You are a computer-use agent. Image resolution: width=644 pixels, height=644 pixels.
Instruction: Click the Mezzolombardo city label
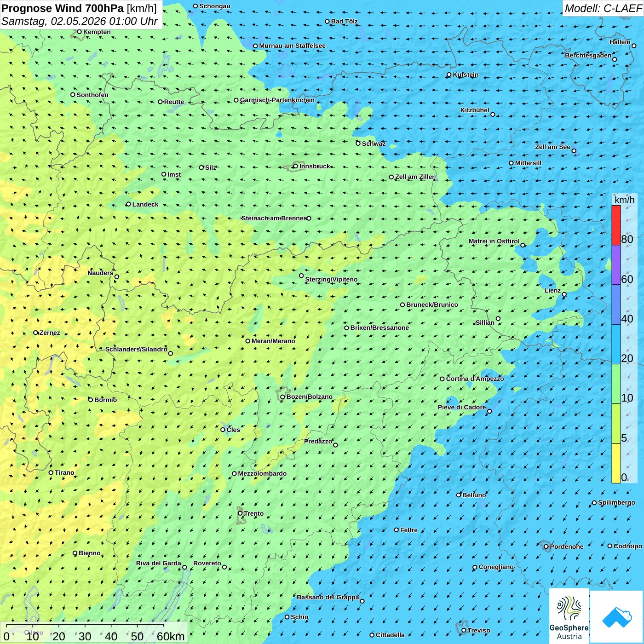coord(262,473)
